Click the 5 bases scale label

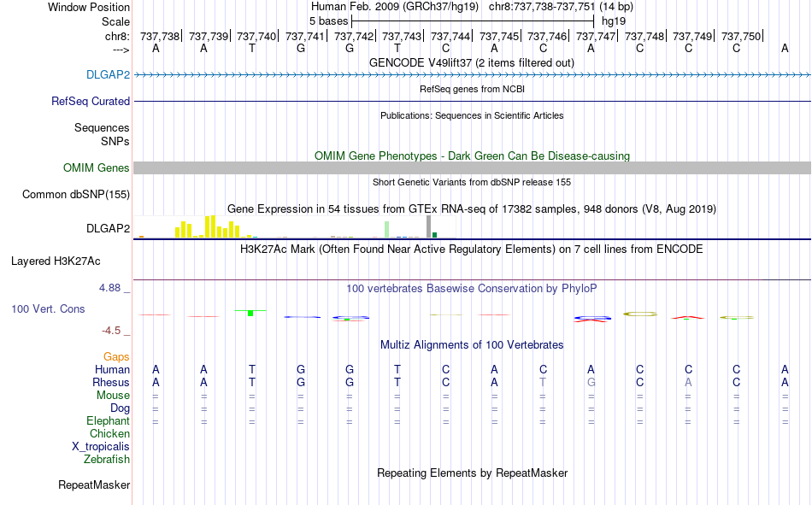coord(329,21)
